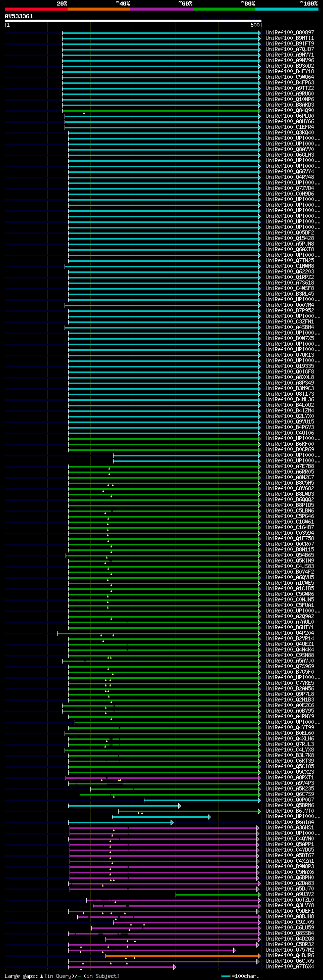Click the white query length ruler bar
This screenshot has height=980, width=323.
point(133,21)
